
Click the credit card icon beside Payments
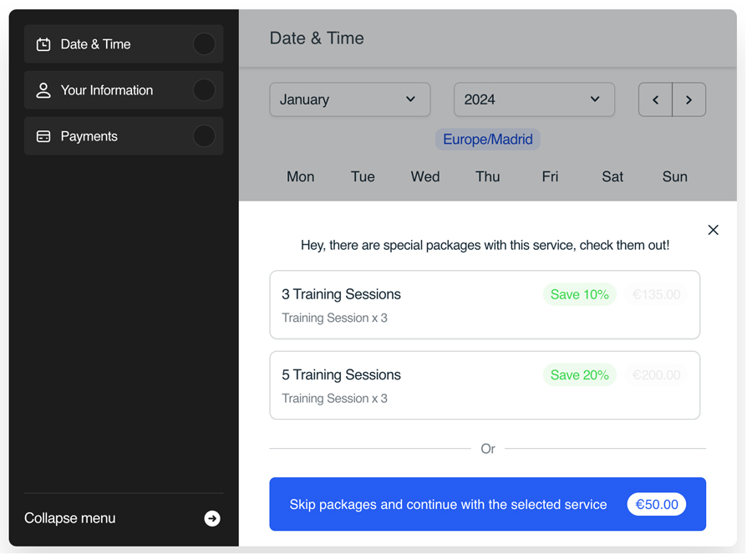coord(43,136)
